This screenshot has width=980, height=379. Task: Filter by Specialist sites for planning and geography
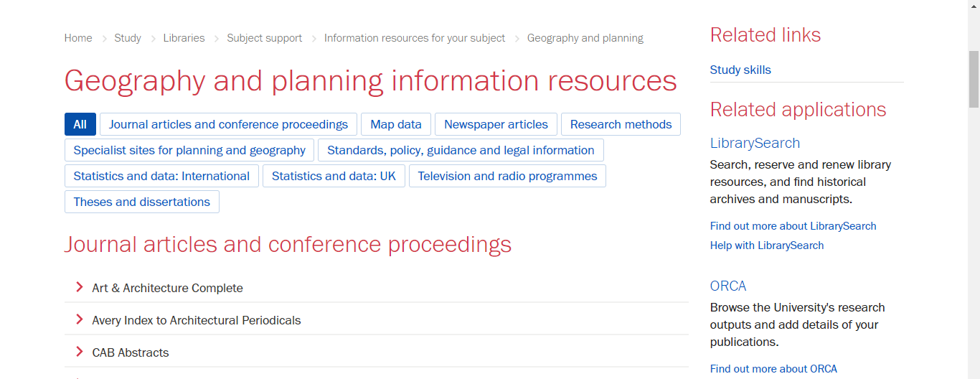tap(189, 150)
